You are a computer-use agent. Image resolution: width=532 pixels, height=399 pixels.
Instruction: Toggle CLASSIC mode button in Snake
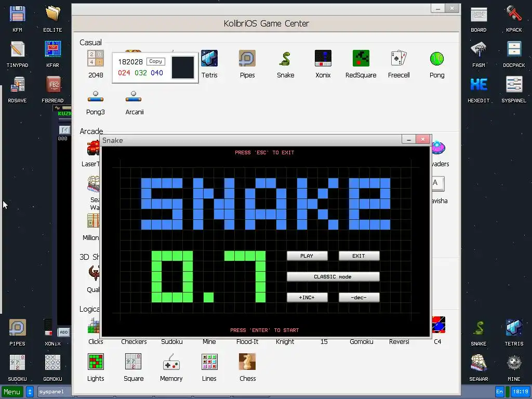(x=333, y=276)
